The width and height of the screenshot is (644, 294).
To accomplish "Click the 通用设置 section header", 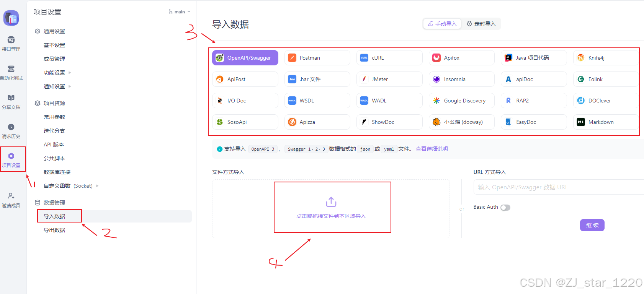I will tap(50, 31).
